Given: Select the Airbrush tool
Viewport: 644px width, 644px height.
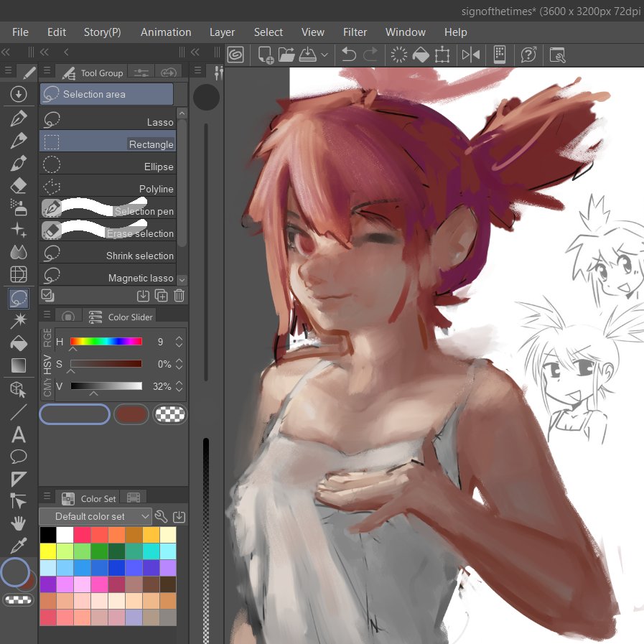Looking at the screenshot, I should click(x=19, y=207).
